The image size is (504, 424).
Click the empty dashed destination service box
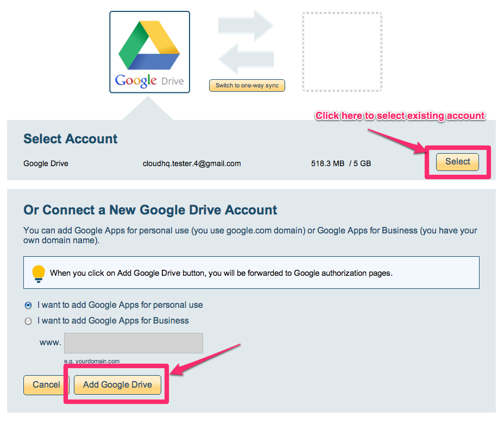click(342, 52)
